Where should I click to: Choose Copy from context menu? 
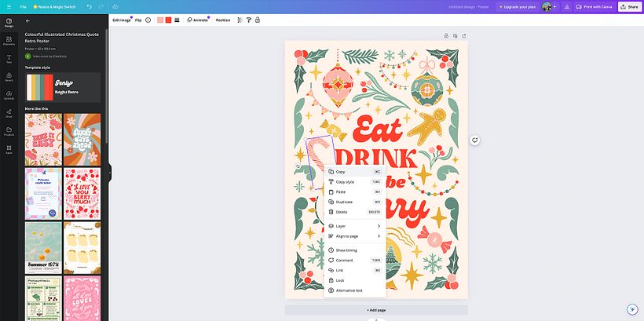tap(355, 172)
